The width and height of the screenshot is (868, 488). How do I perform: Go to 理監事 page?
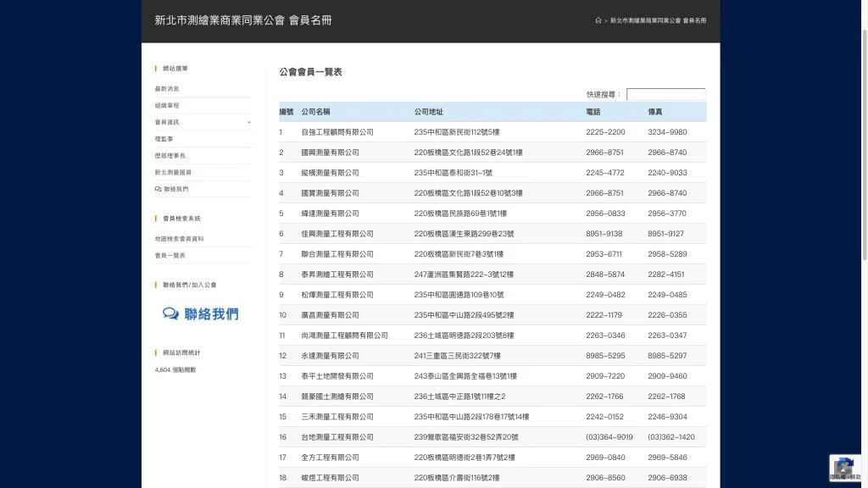pyautogui.click(x=164, y=139)
